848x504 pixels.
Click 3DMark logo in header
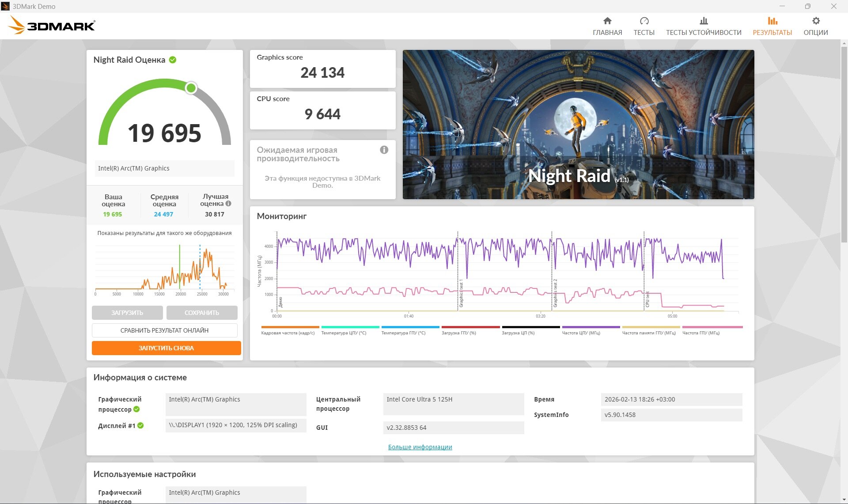52,26
